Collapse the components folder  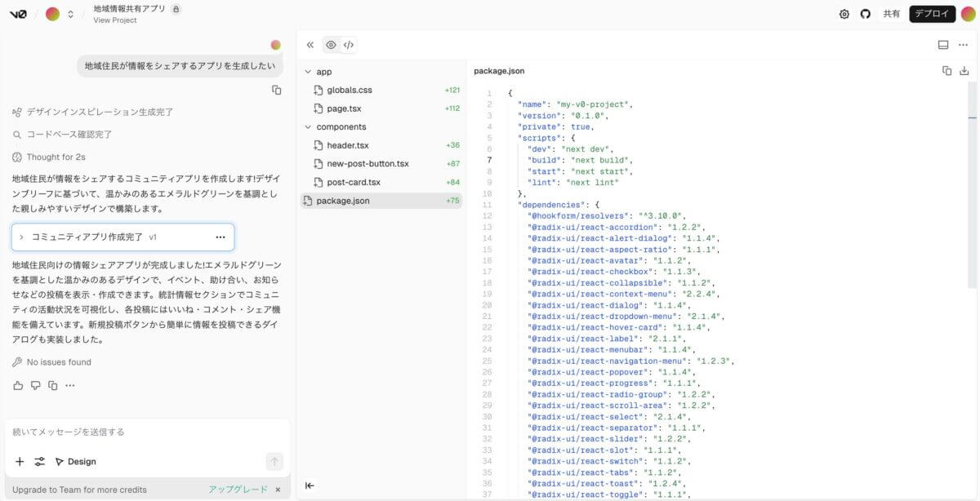(x=309, y=127)
